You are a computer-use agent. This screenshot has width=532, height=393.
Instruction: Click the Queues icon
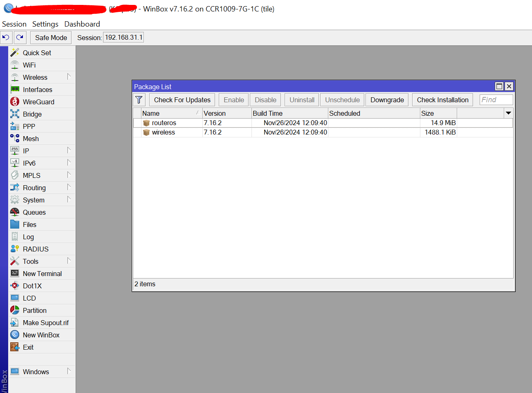tap(15, 212)
